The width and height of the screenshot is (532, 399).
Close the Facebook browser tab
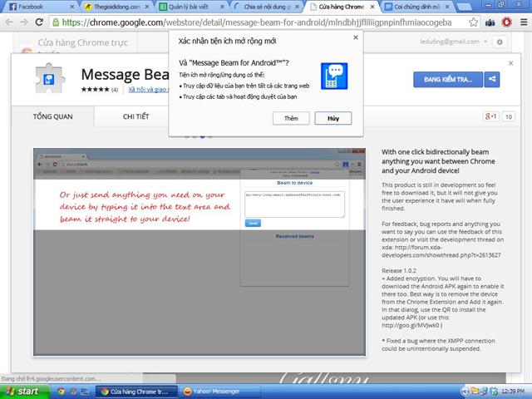[72, 7]
